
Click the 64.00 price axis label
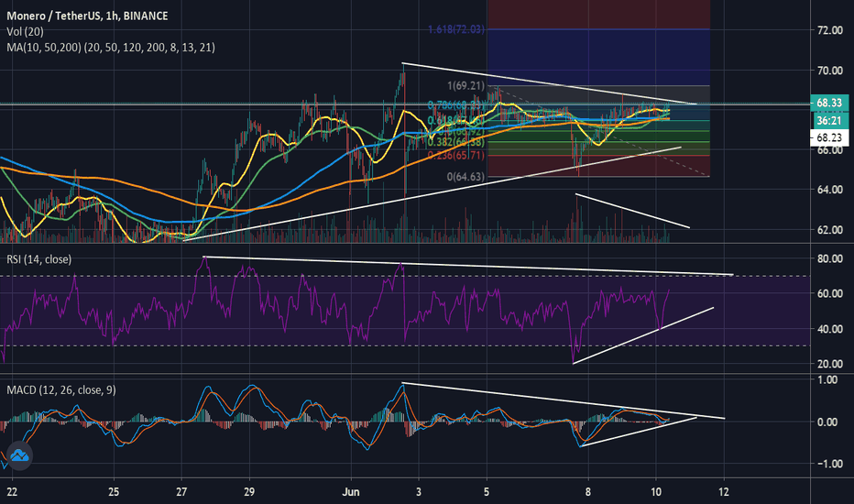pyautogui.click(x=830, y=190)
